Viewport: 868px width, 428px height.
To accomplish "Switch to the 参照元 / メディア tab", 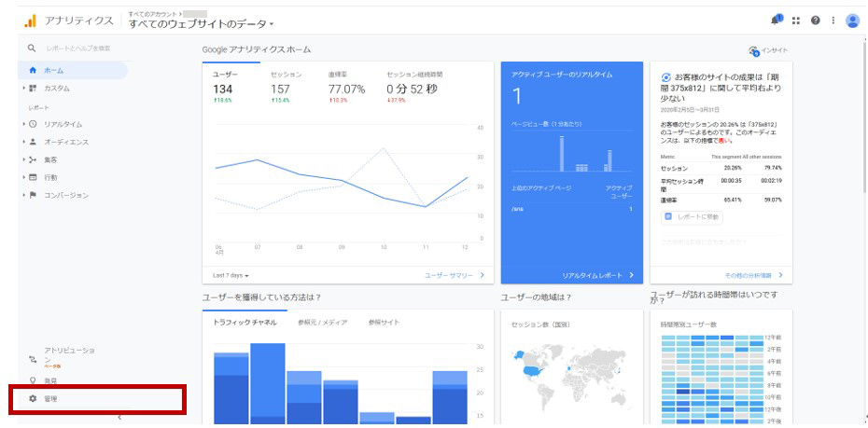I will click(322, 322).
